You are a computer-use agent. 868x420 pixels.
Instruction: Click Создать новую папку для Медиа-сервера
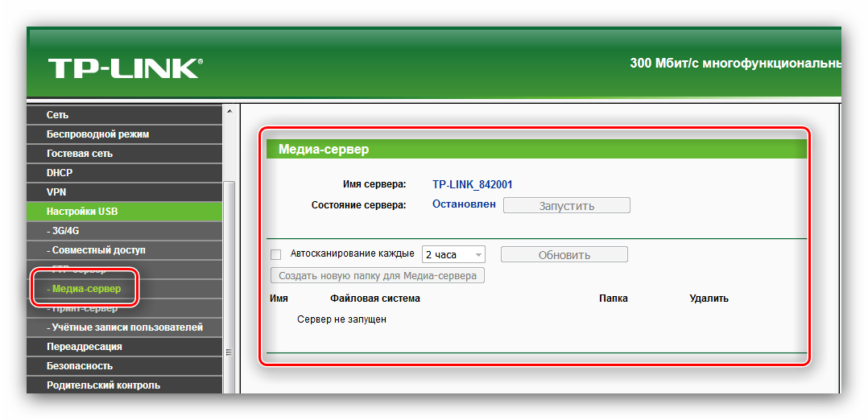point(378,276)
